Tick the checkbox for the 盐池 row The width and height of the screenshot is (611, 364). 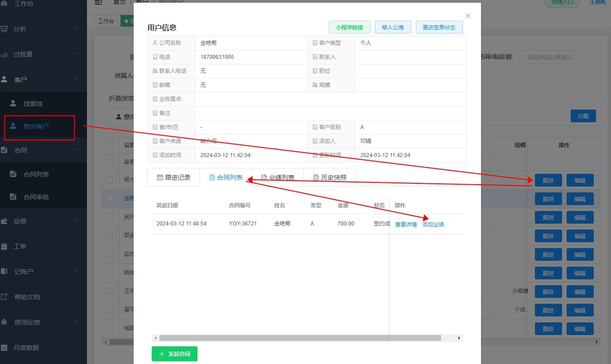pos(110,254)
